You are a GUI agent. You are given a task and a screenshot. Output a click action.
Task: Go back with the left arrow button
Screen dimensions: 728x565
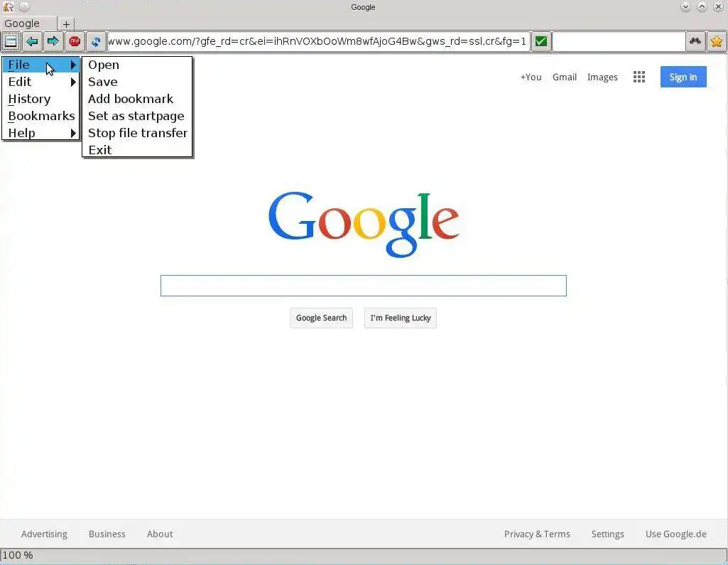[x=32, y=41]
